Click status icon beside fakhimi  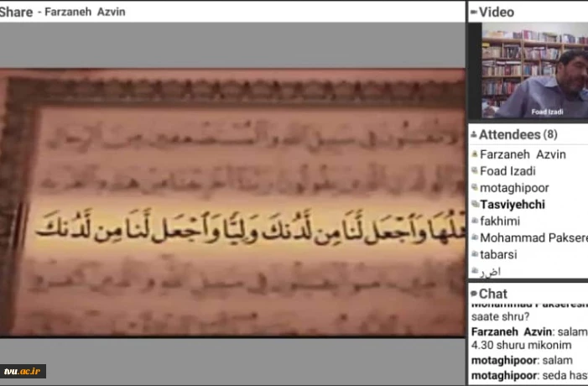point(475,222)
